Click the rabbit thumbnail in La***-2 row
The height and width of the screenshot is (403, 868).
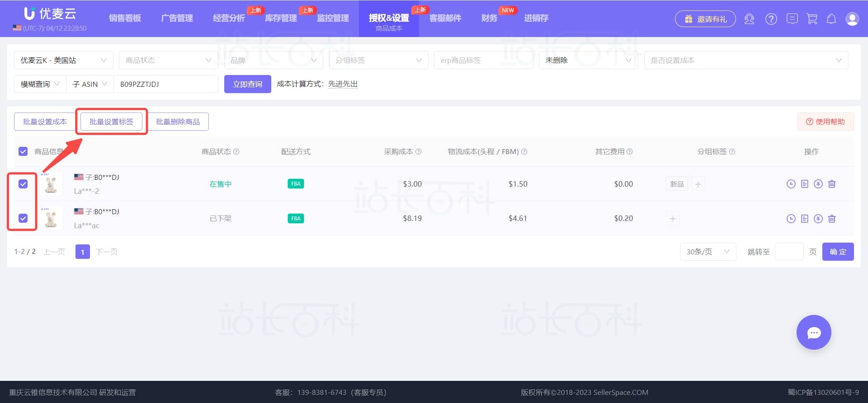[51, 183]
